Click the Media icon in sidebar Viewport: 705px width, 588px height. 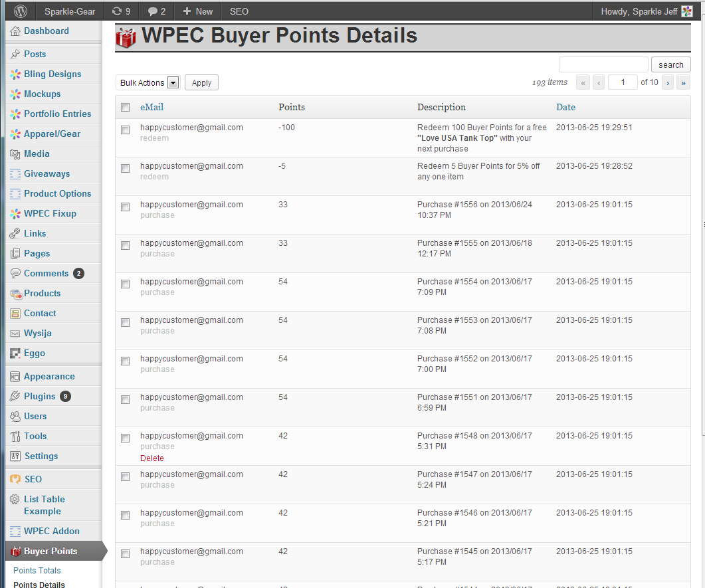coord(15,154)
